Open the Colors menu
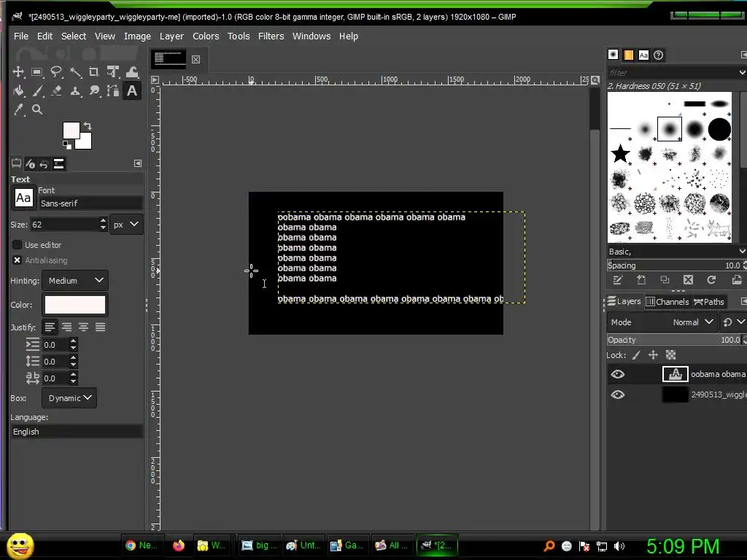Screen dimensions: 747x560 click(206, 36)
